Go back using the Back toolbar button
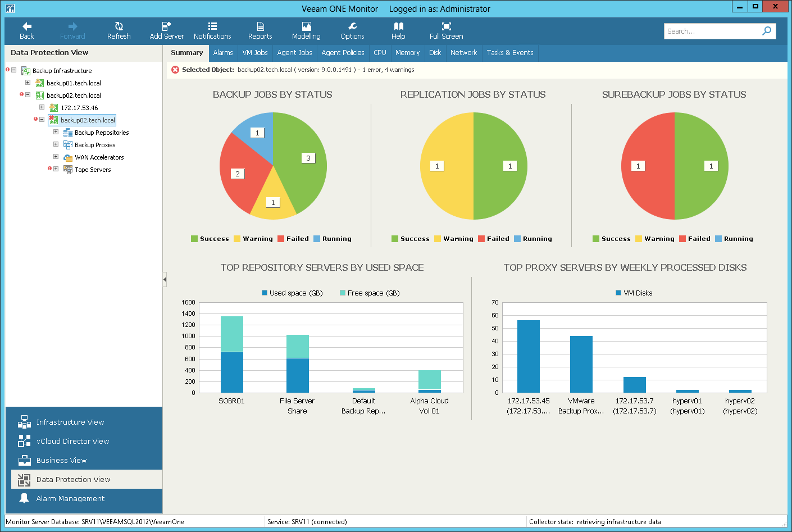The width and height of the screenshot is (792, 532). click(x=26, y=31)
